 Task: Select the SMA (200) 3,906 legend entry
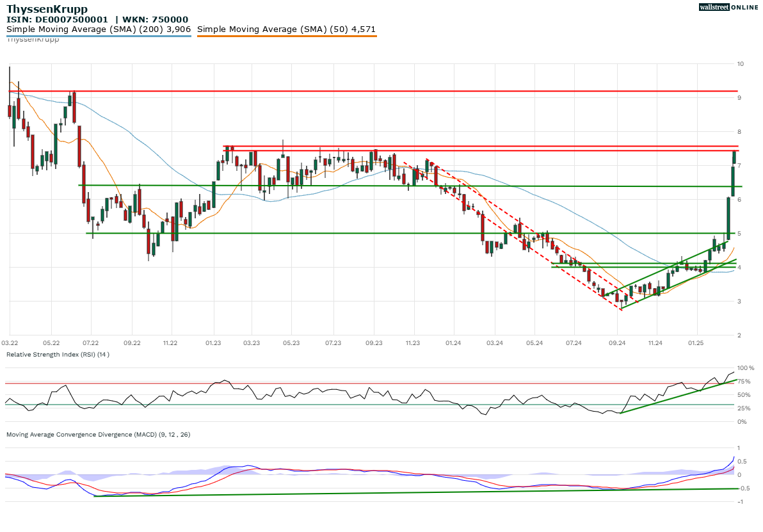click(x=99, y=29)
